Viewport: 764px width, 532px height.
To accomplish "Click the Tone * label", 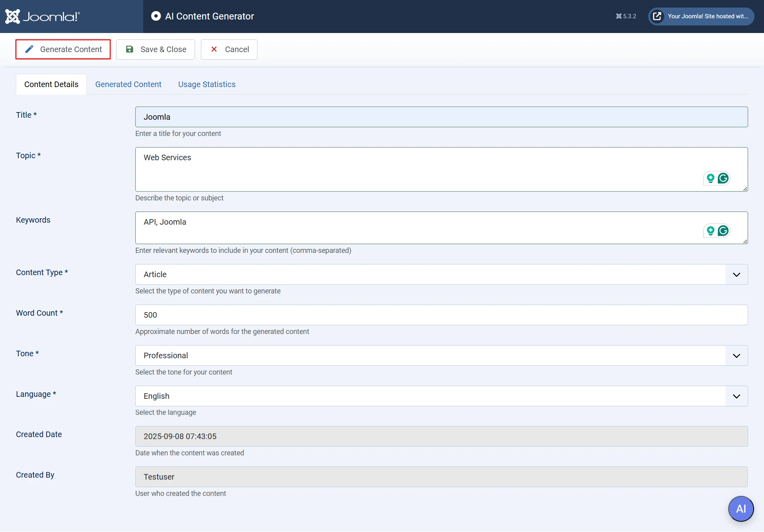I will (27, 353).
